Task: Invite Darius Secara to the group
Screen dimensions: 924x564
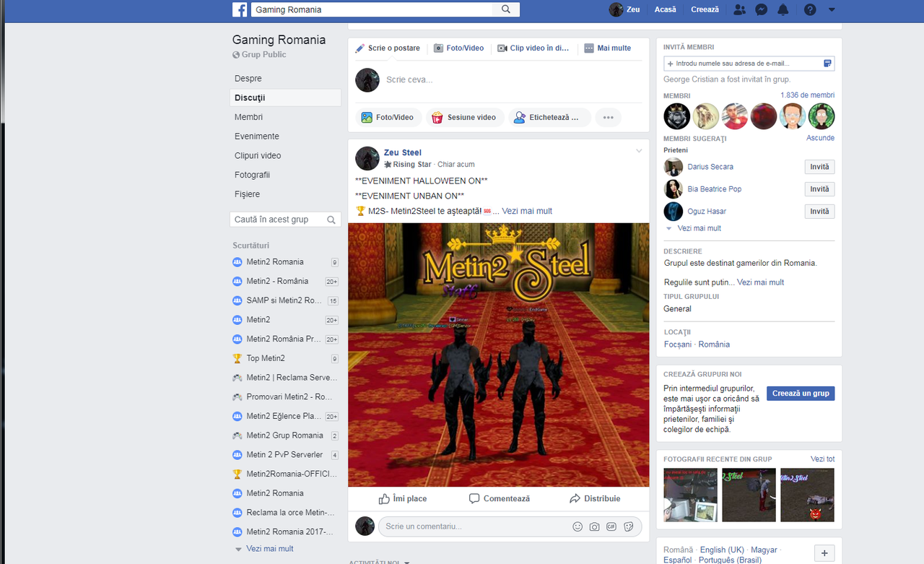Action: tap(819, 166)
